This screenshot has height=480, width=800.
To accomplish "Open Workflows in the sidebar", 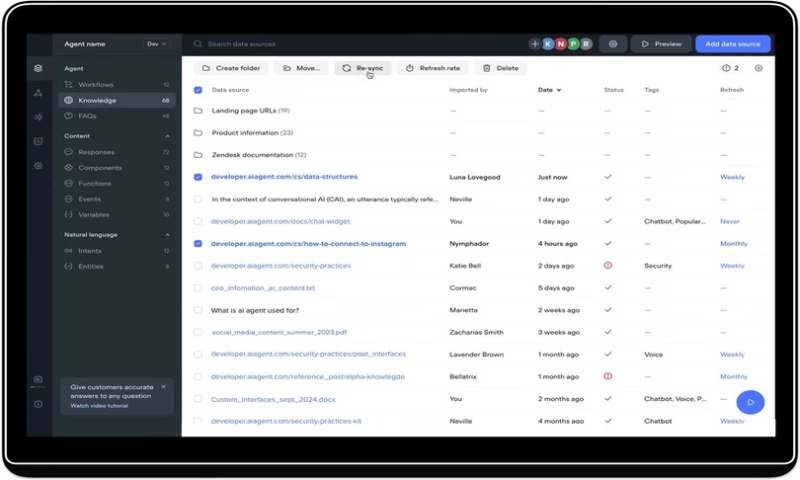I will coord(117,85).
